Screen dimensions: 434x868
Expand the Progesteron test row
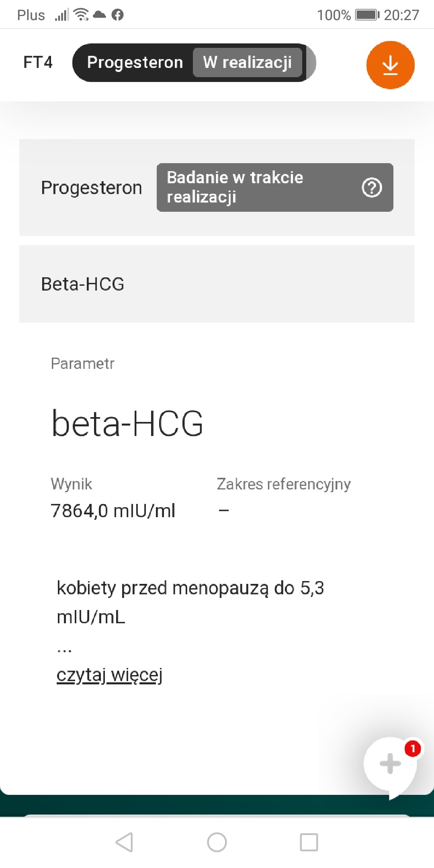coord(92,188)
